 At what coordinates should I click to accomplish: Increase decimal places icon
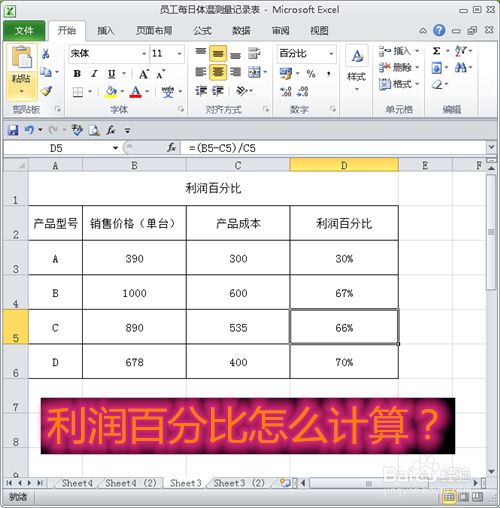click(286, 91)
